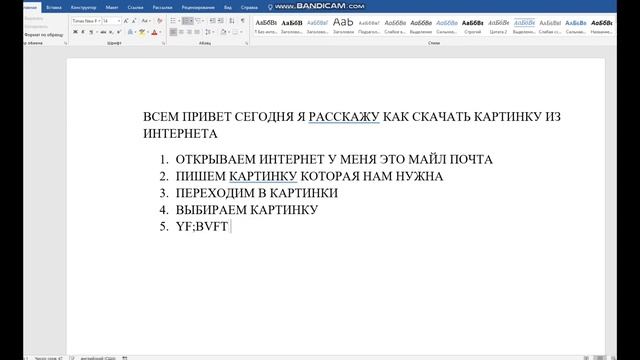
Task: Click status bar language indicator
Action: point(98,358)
